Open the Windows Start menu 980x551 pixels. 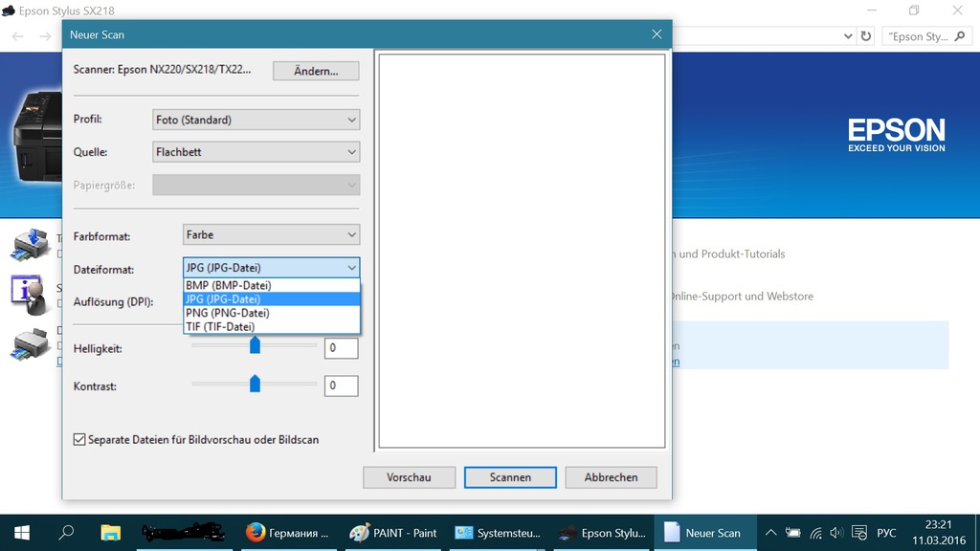click(x=22, y=533)
